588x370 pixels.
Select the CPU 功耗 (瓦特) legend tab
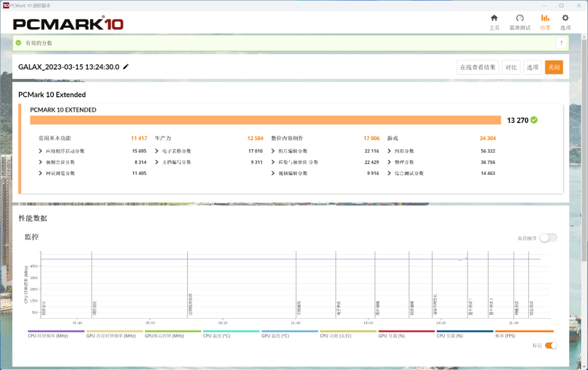349,335
